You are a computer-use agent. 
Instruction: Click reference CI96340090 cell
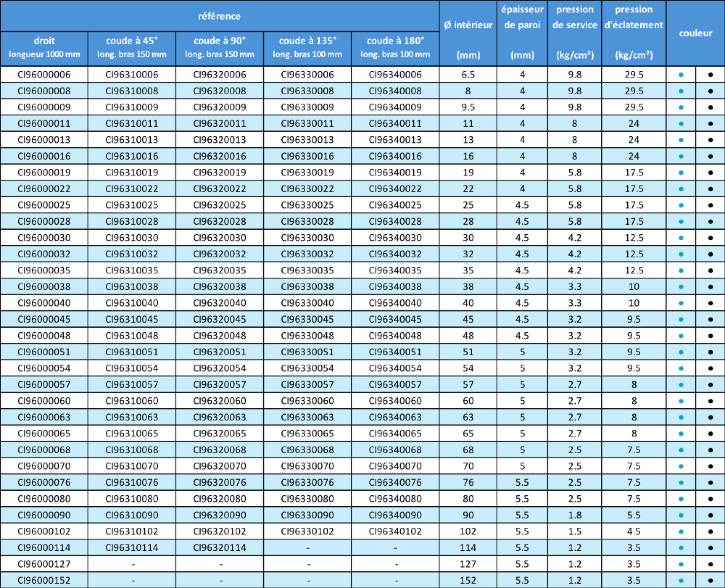(x=395, y=515)
